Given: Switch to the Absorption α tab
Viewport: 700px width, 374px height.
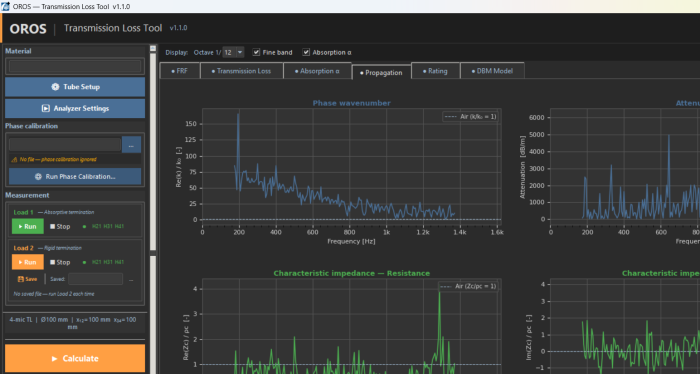Looking at the screenshot, I should (x=317, y=71).
